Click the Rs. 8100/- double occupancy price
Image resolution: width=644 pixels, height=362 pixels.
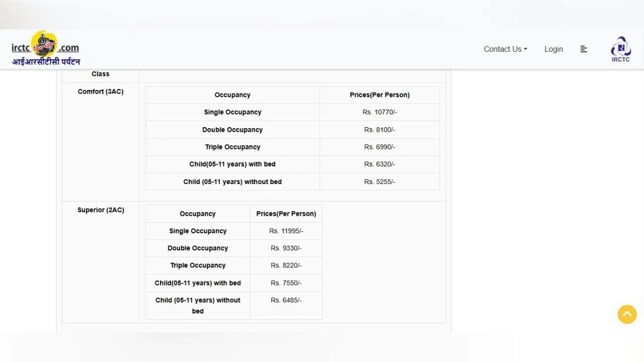click(x=379, y=130)
